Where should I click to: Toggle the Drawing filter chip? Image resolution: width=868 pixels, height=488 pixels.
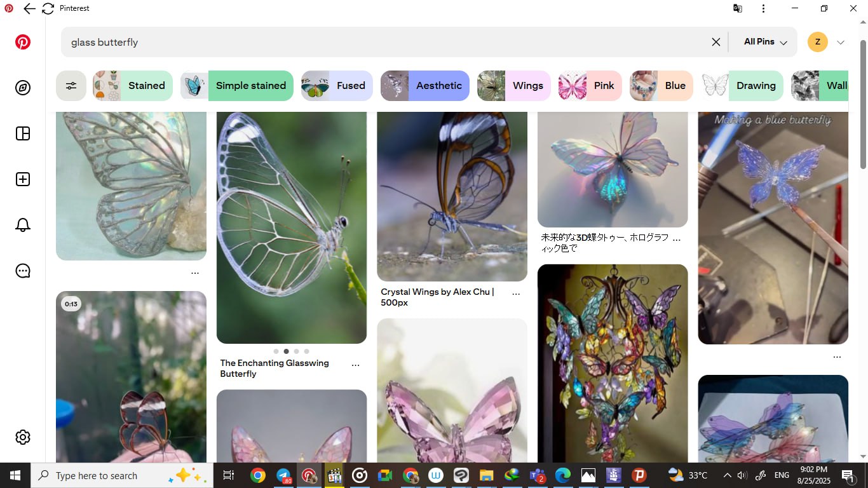pyautogui.click(x=742, y=86)
